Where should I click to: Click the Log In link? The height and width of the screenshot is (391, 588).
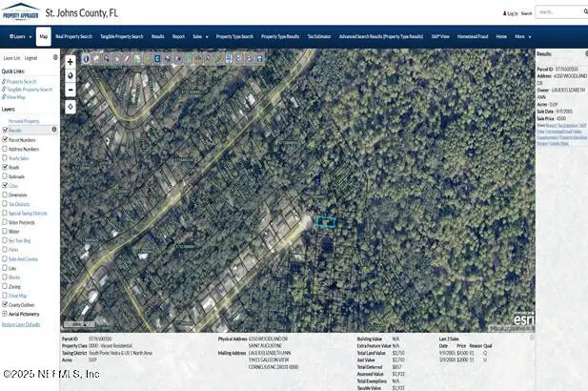511,13
